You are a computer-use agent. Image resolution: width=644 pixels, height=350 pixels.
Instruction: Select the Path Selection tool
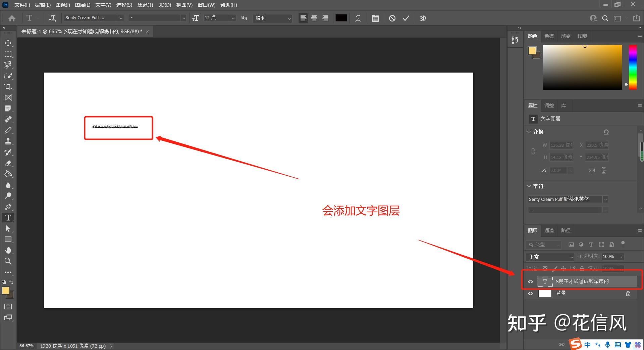8,229
